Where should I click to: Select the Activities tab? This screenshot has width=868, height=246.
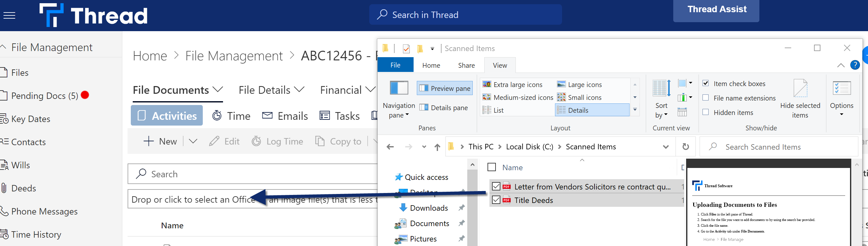point(167,115)
